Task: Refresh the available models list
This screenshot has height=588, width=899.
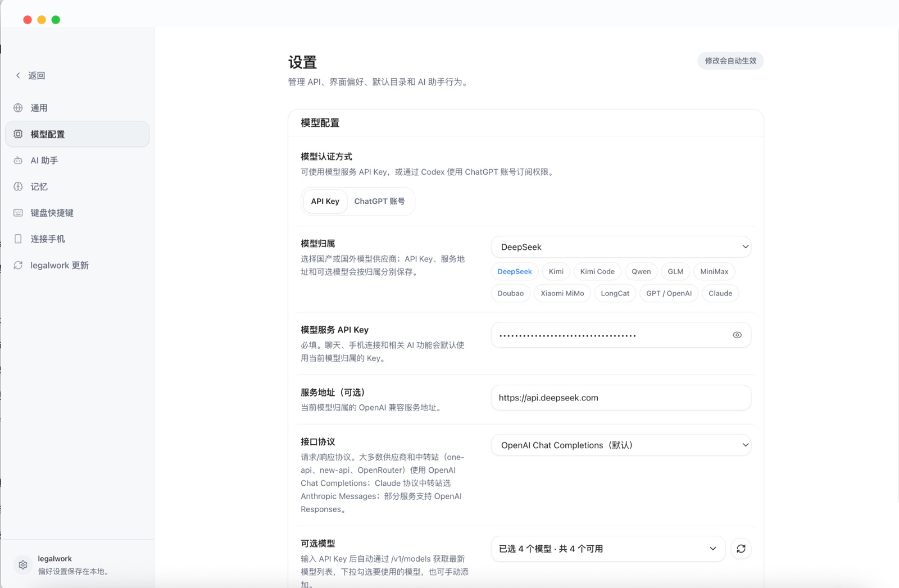Action: click(741, 549)
